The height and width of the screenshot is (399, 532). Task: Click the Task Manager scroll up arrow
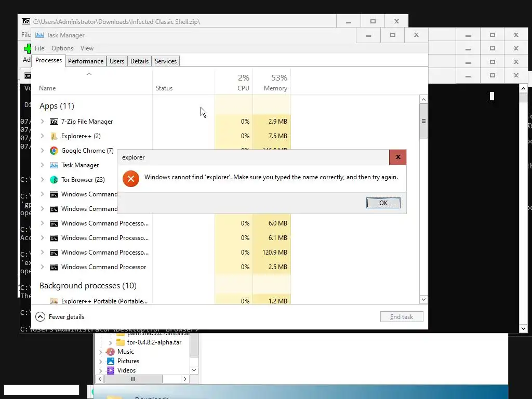pyautogui.click(x=423, y=99)
